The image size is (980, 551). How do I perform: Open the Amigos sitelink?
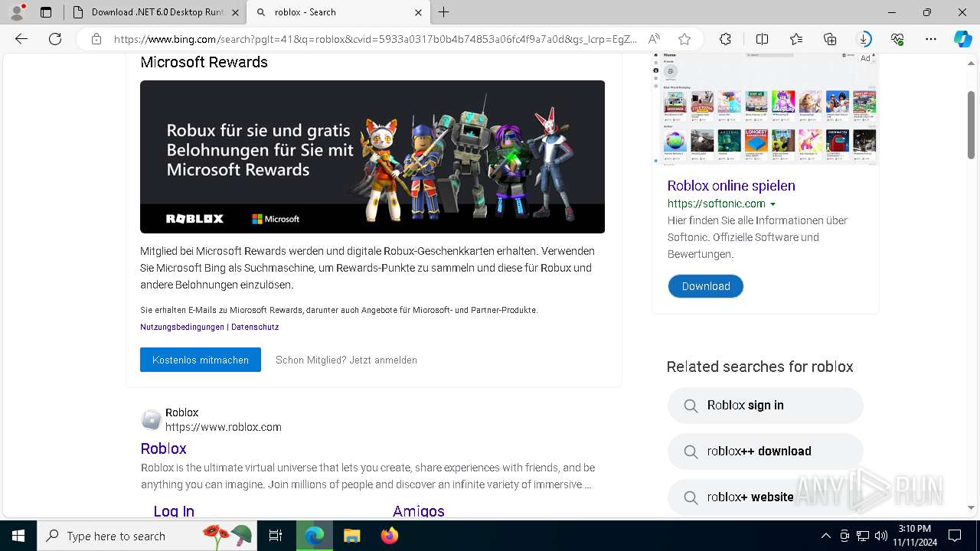419,510
